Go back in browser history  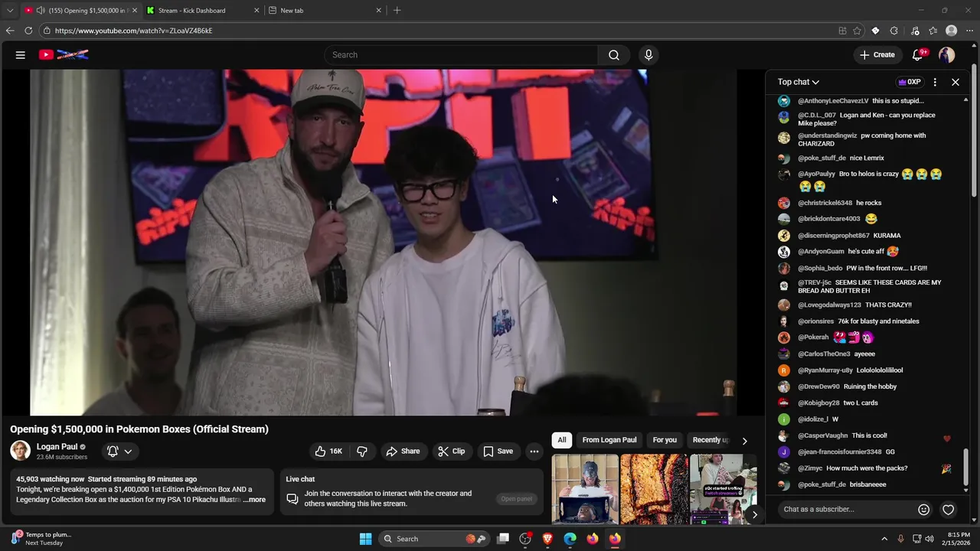(10, 31)
